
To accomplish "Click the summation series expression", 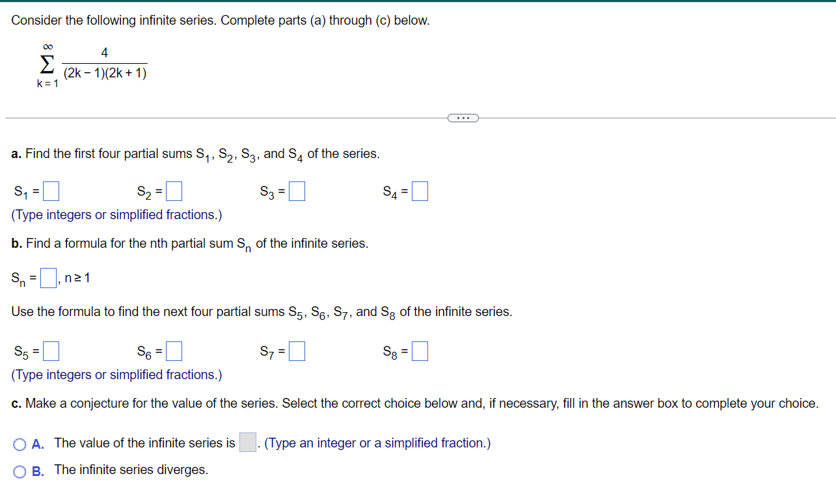I will (91, 65).
